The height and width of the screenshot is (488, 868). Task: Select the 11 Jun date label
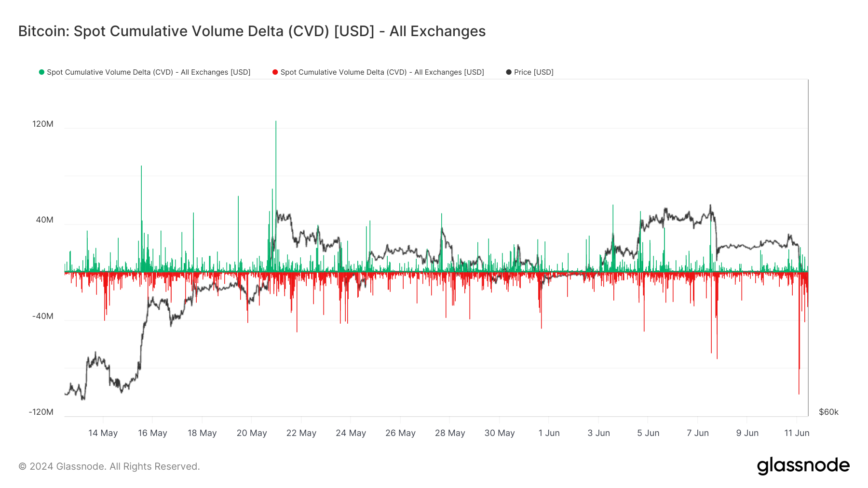point(796,433)
